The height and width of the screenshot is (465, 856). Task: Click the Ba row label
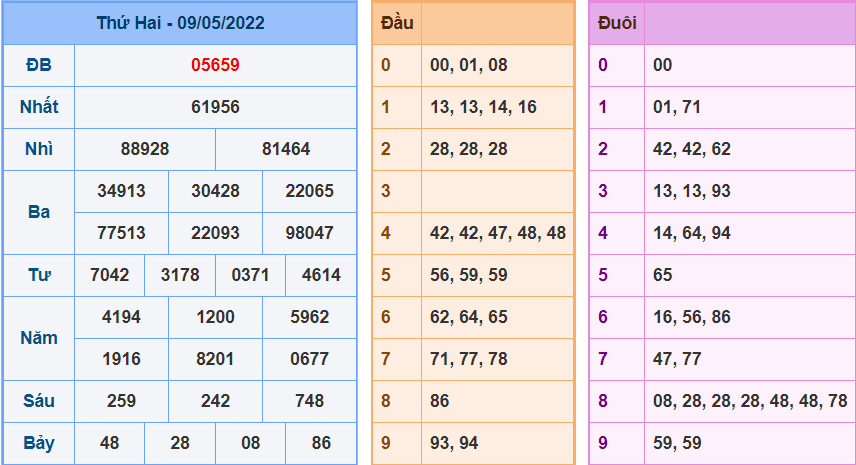pyautogui.click(x=39, y=212)
